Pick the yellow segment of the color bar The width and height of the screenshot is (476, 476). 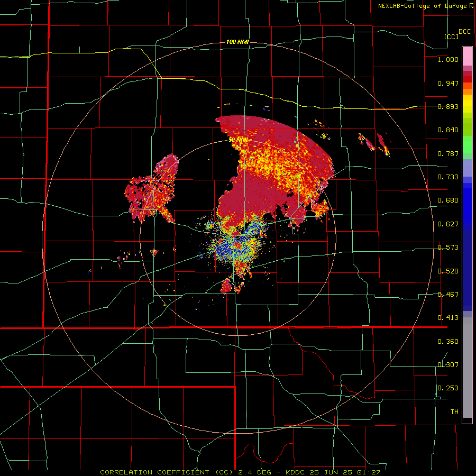point(467,104)
